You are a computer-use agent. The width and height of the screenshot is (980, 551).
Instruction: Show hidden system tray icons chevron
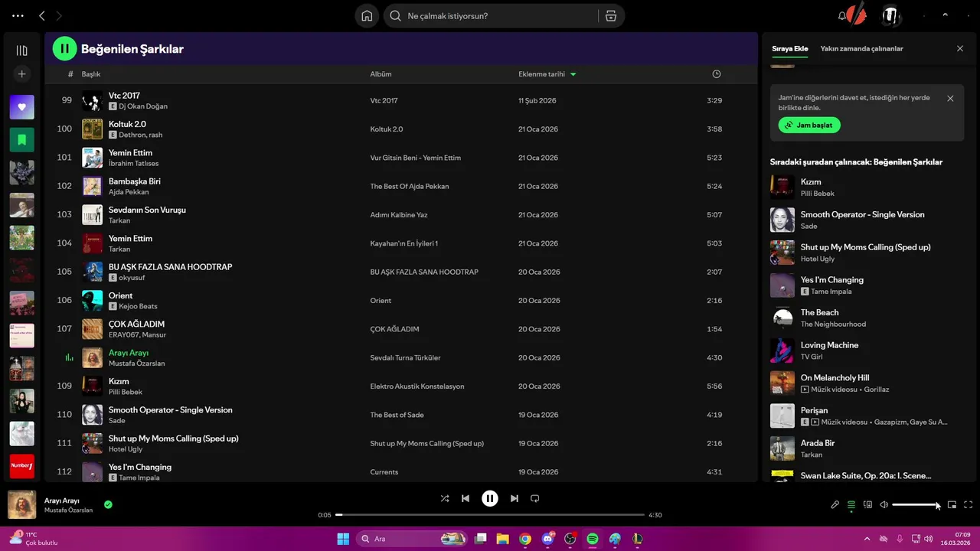tap(867, 539)
